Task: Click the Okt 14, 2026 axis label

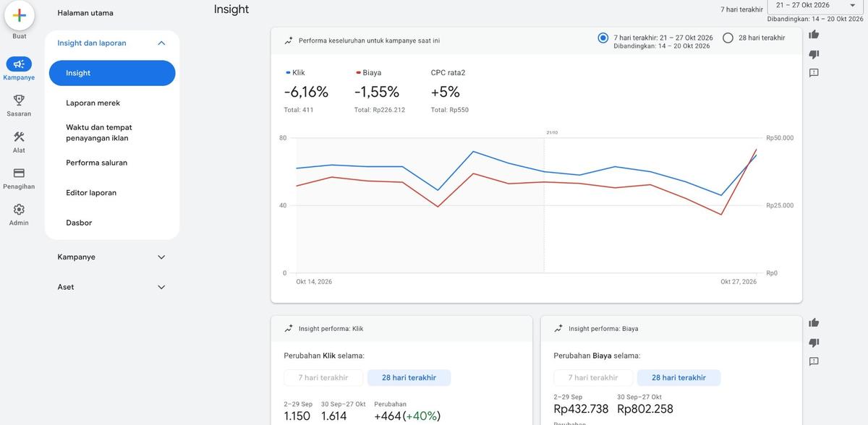Action: tap(314, 282)
